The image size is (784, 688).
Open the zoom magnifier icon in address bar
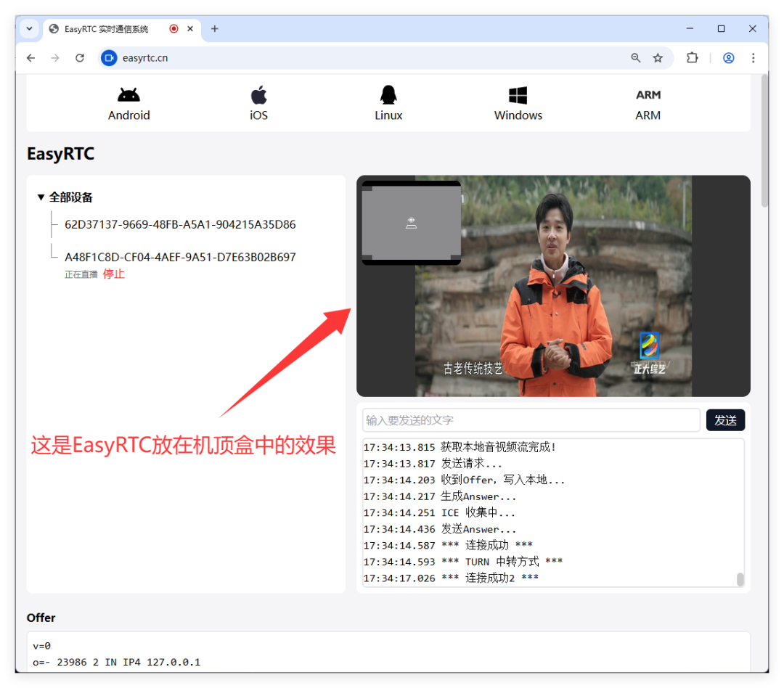635,58
